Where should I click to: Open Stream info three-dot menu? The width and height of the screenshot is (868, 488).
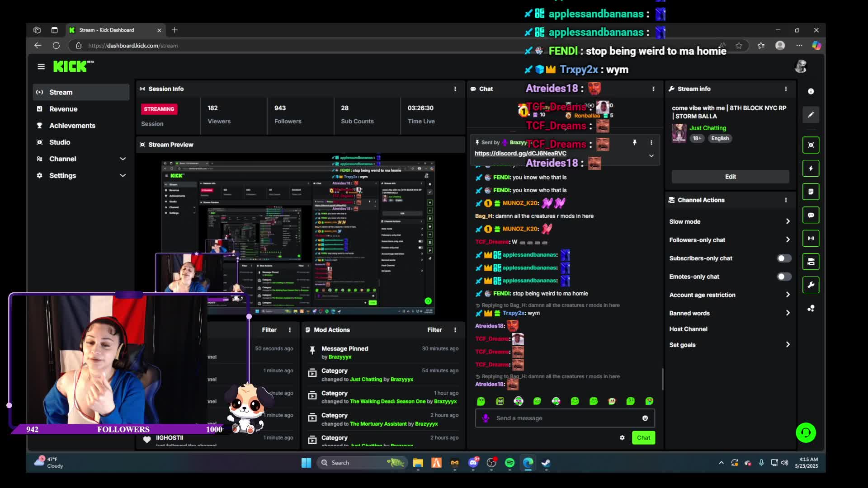coord(786,89)
